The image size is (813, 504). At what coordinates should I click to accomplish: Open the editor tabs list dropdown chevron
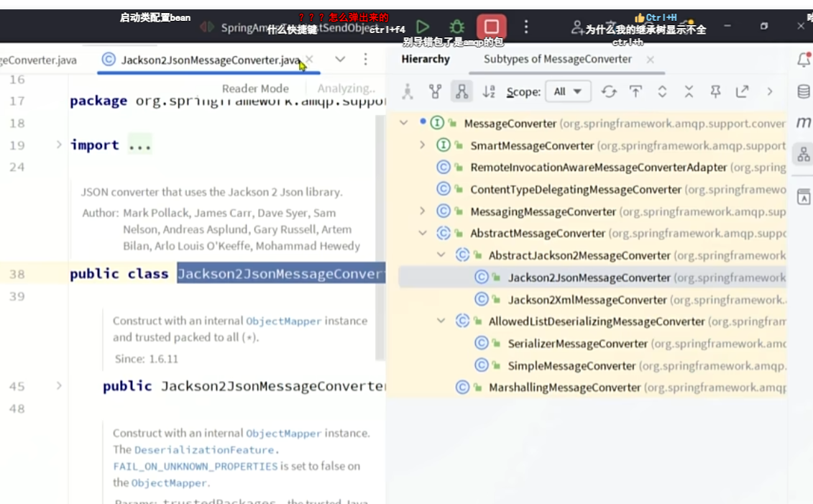tap(340, 59)
